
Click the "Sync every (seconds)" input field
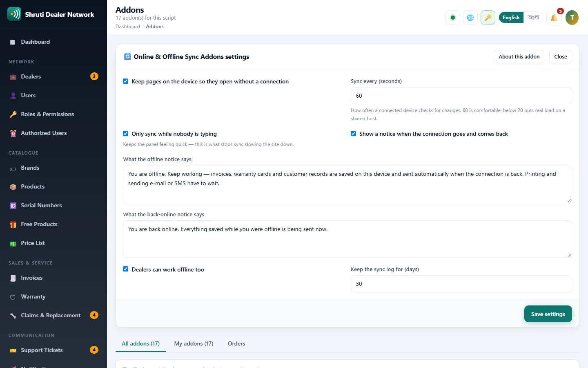point(461,96)
